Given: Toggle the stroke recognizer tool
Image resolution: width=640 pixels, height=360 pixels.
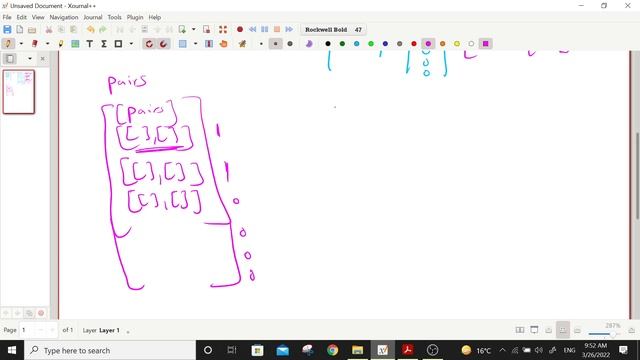Looking at the screenshot, I should coord(163,44).
